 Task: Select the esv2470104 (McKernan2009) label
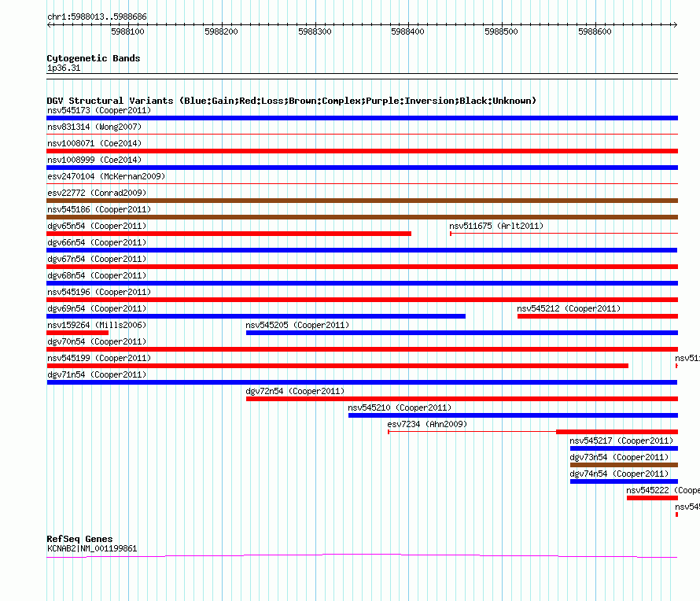pos(106,176)
